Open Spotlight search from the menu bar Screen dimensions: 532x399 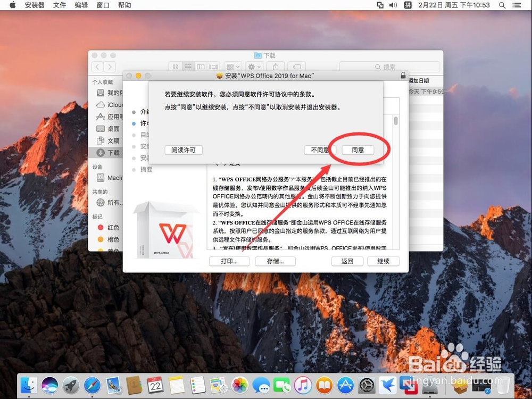(x=502, y=5)
